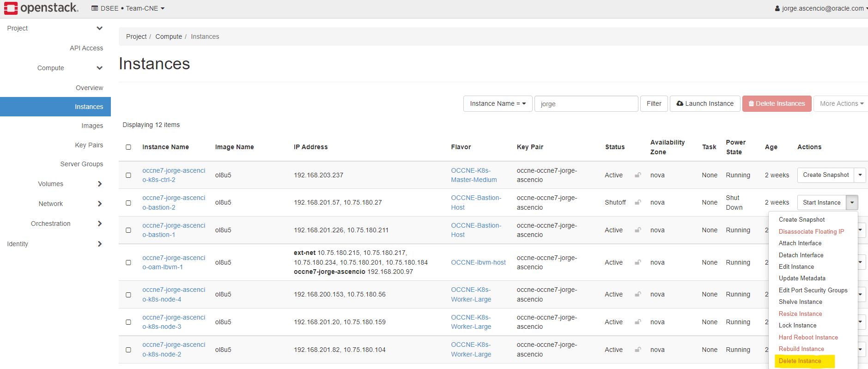This screenshot has width=868, height=369.
Task: Click the filter text field containing jorge
Action: coord(586,103)
